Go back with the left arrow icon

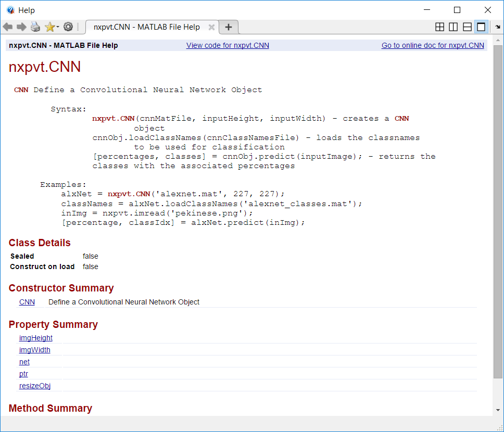(x=8, y=27)
